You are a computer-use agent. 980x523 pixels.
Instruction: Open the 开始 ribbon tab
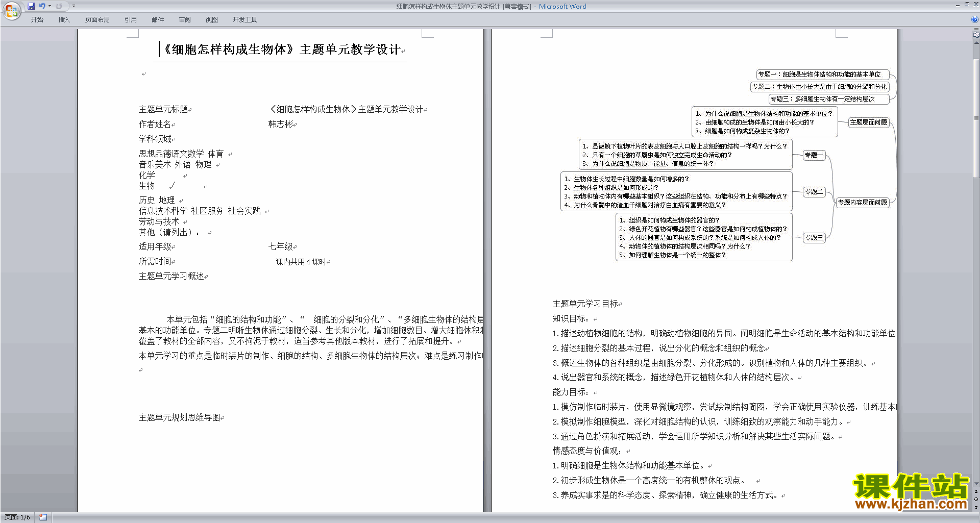pos(37,20)
